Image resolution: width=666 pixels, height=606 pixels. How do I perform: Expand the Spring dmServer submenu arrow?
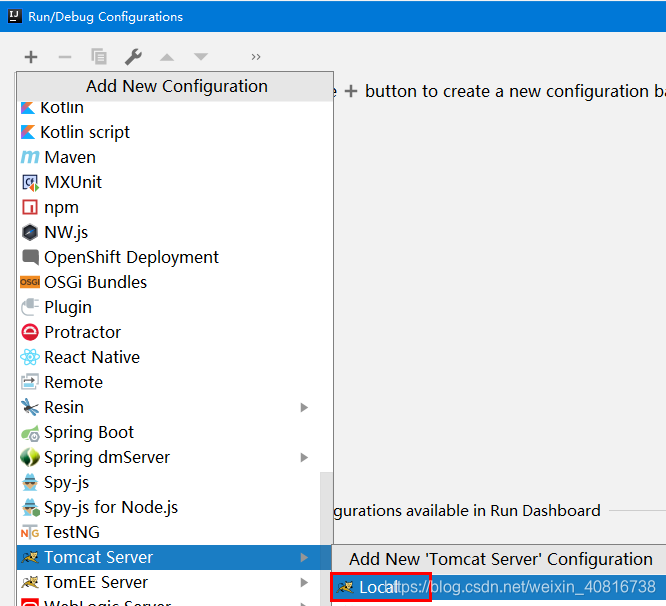tap(304, 457)
